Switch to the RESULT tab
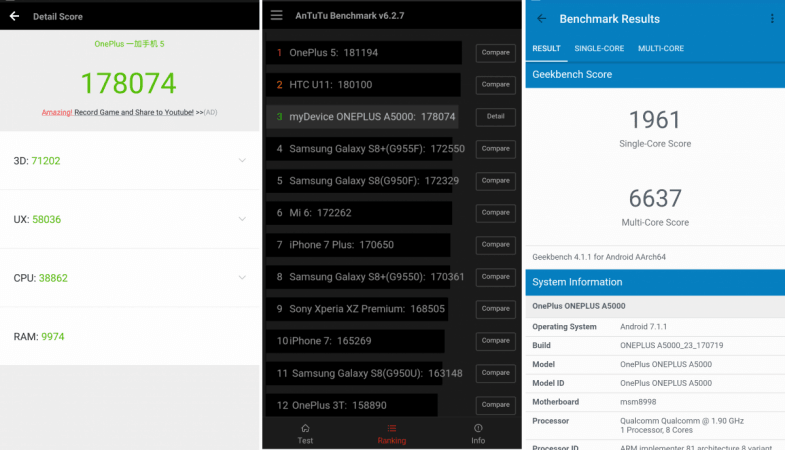Screen dimensions: 785x450 546,49
